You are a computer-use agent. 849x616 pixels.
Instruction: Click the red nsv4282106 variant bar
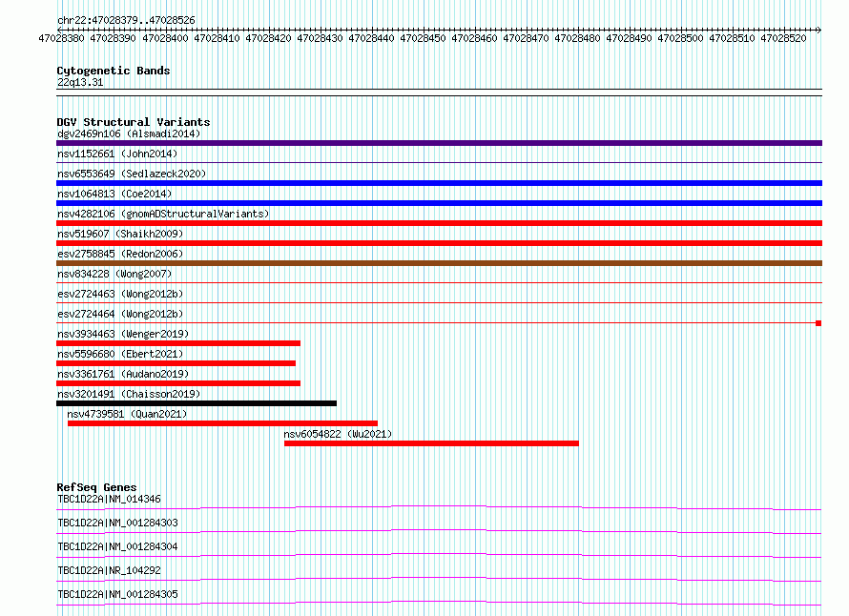click(439, 223)
